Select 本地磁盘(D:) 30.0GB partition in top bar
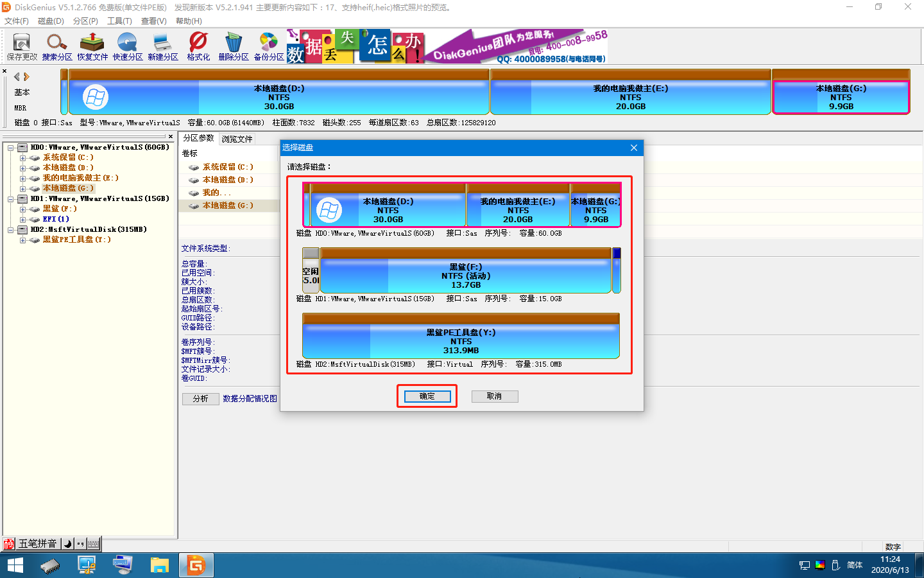This screenshot has height=578, width=924. [279, 92]
